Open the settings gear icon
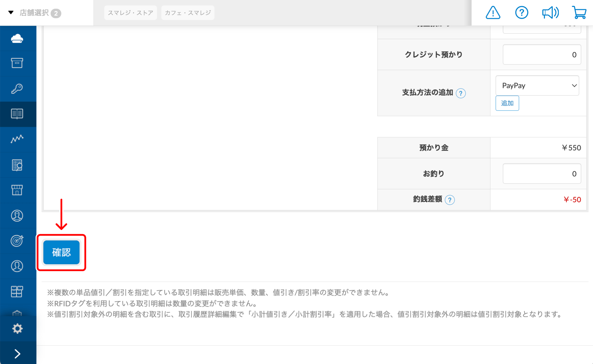593x364 pixels. click(17, 328)
